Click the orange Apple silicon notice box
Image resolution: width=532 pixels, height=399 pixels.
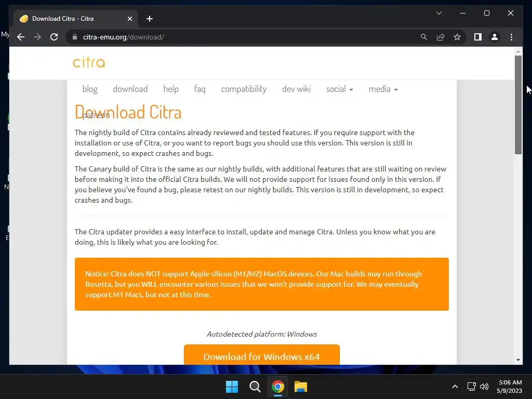[x=262, y=284]
